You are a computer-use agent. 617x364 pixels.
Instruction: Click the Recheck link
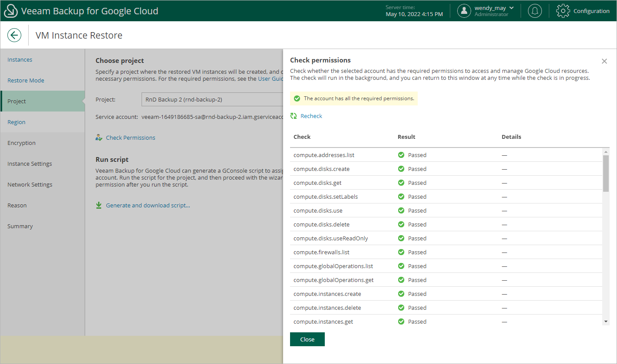(311, 116)
